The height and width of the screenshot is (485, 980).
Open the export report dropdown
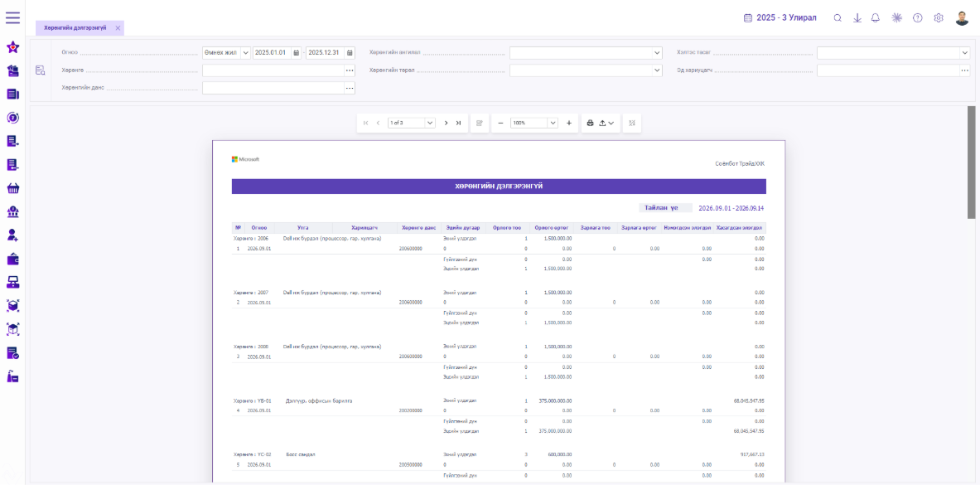coord(606,124)
